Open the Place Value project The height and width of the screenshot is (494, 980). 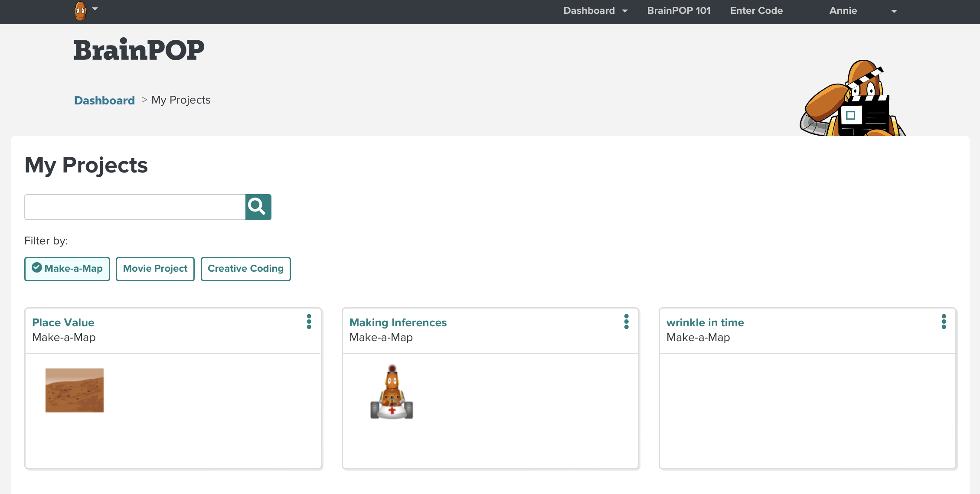tap(63, 323)
